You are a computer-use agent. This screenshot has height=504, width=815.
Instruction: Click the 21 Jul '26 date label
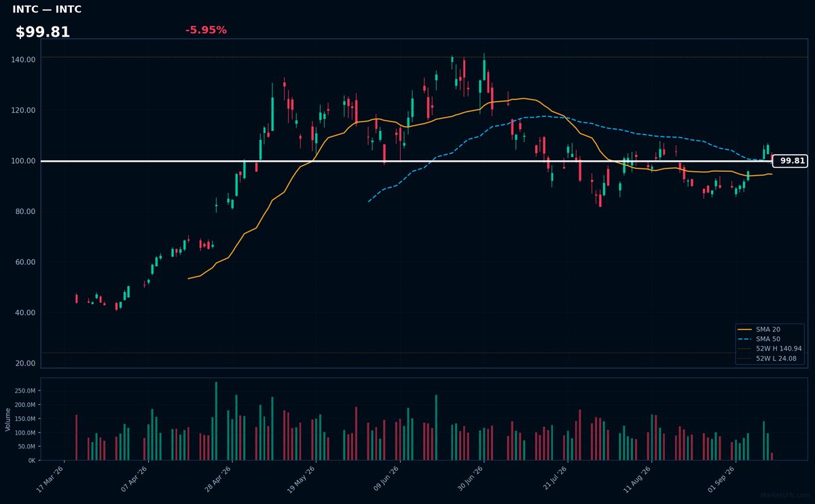(554, 479)
